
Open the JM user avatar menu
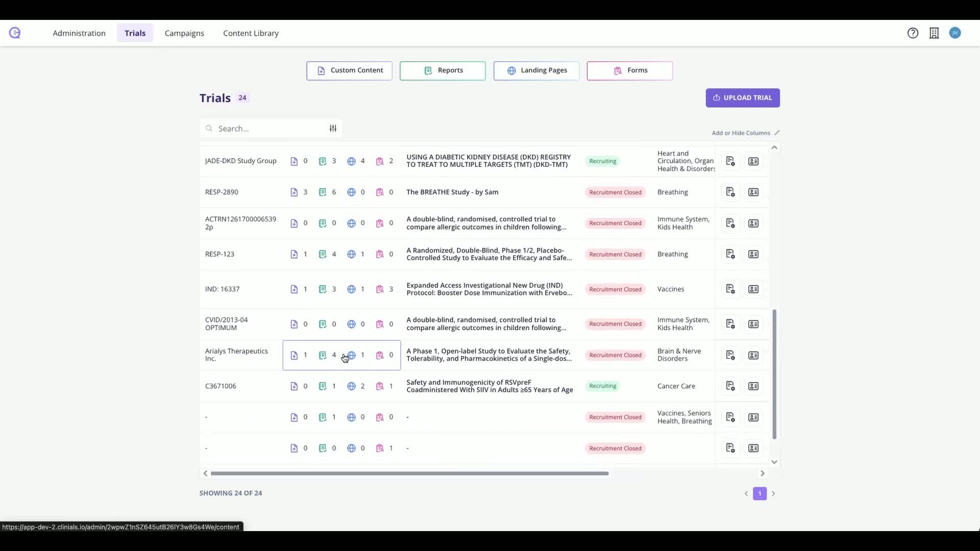(955, 33)
